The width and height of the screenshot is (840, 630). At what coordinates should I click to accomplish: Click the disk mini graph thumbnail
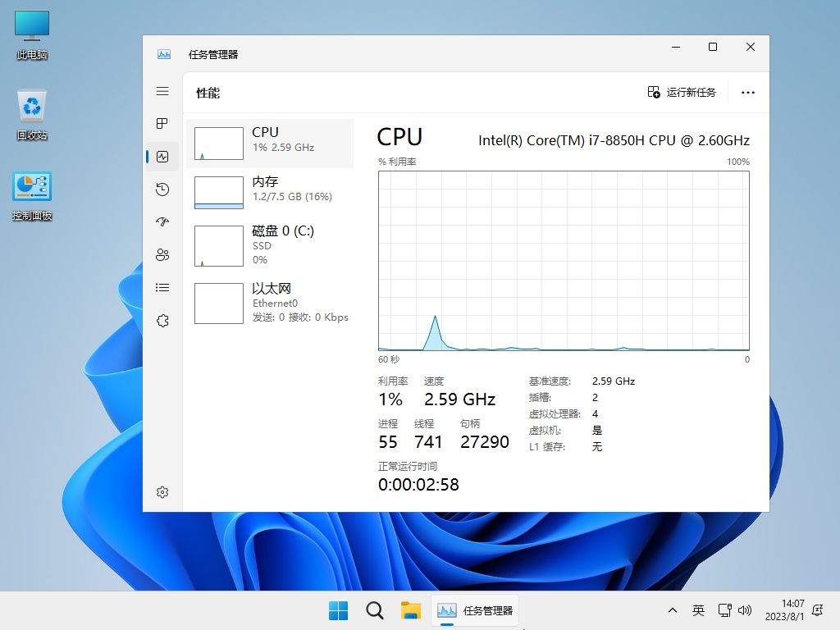(218, 246)
